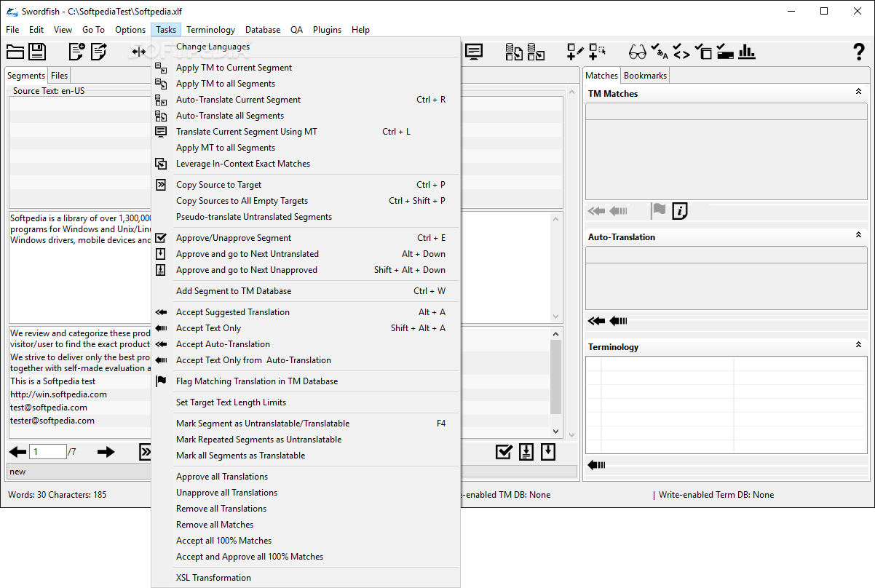Select the Segments tab
The width and height of the screenshot is (875, 588).
(x=26, y=75)
